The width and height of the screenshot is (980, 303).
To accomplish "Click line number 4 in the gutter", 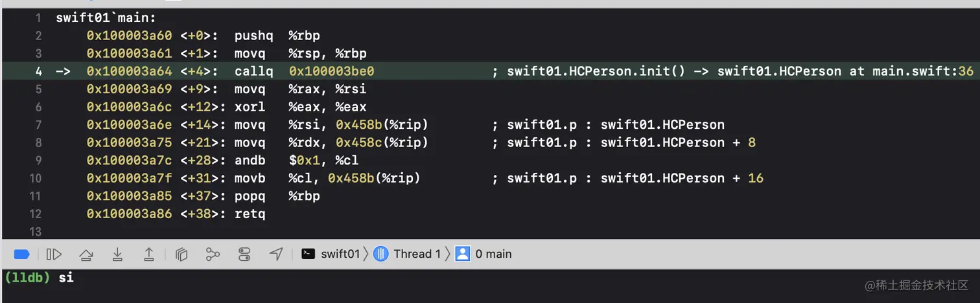I will point(38,71).
